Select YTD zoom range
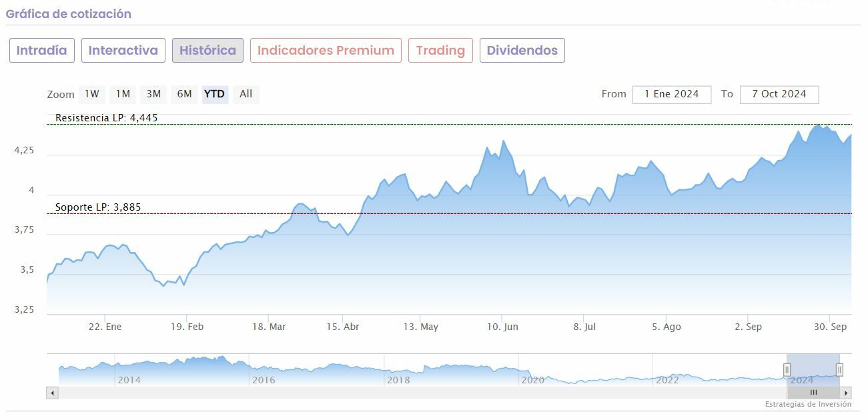The image size is (868, 420). tap(215, 94)
